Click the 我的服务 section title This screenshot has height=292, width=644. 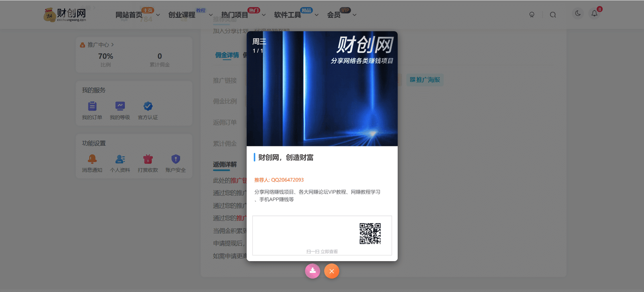point(94,90)
